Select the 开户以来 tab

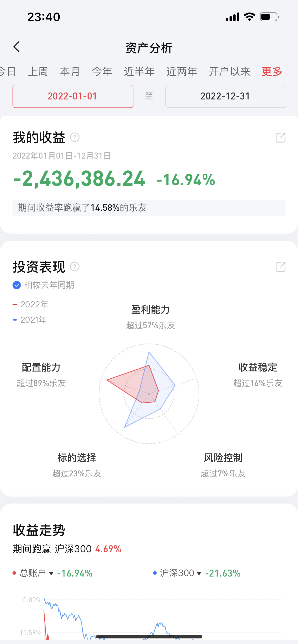[230, 71]
